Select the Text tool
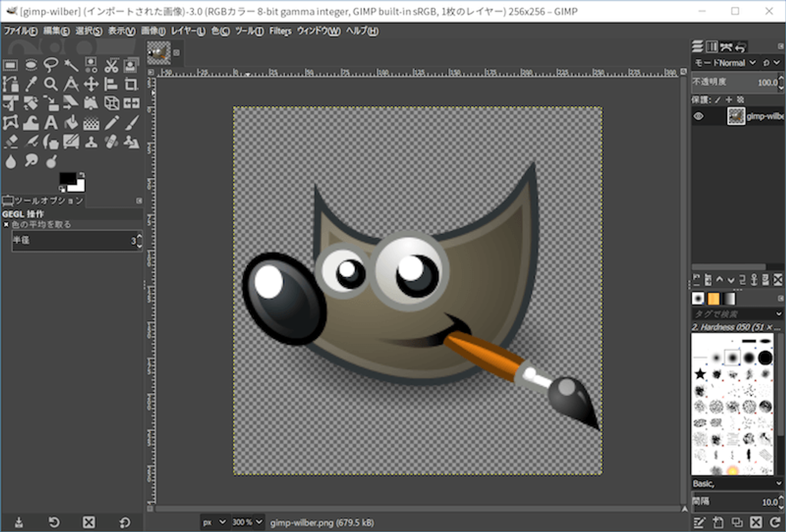Screen dimensions: 786x532 51,122
